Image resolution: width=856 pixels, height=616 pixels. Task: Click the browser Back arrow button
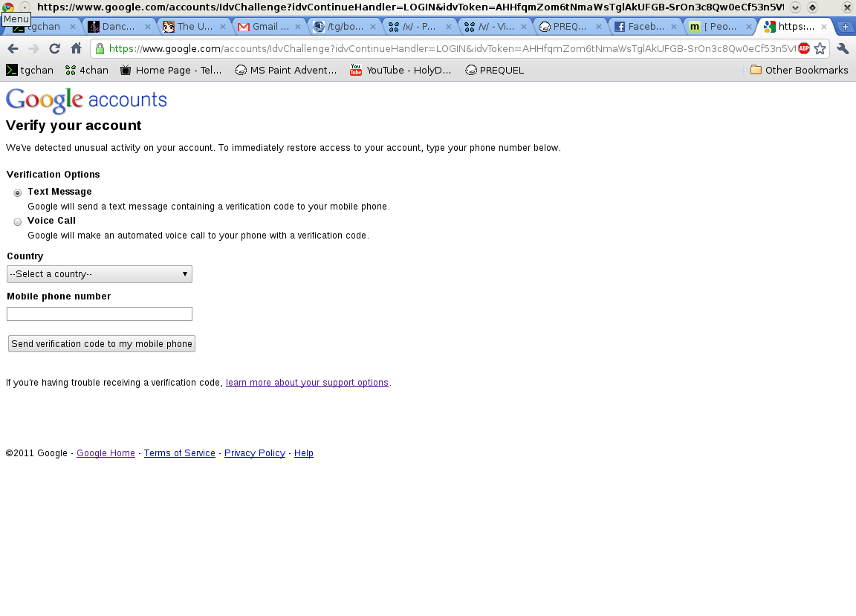(x=13, y=49)
